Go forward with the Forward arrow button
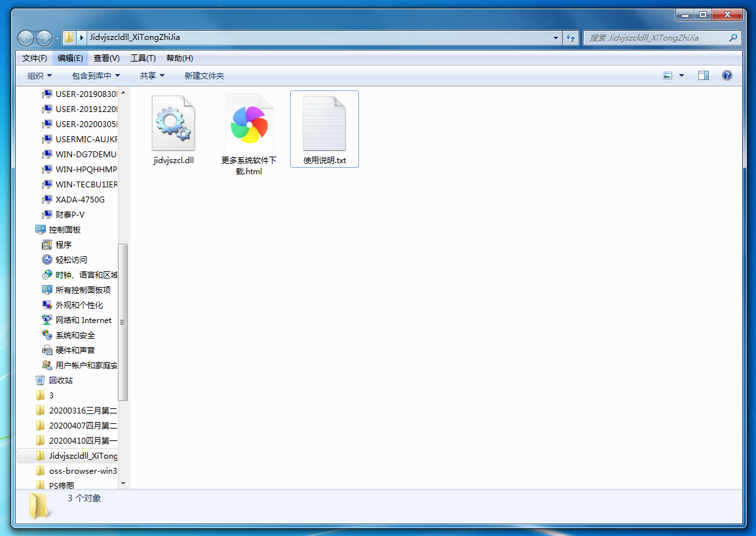 pyautogui.click(x=45, y=37)
